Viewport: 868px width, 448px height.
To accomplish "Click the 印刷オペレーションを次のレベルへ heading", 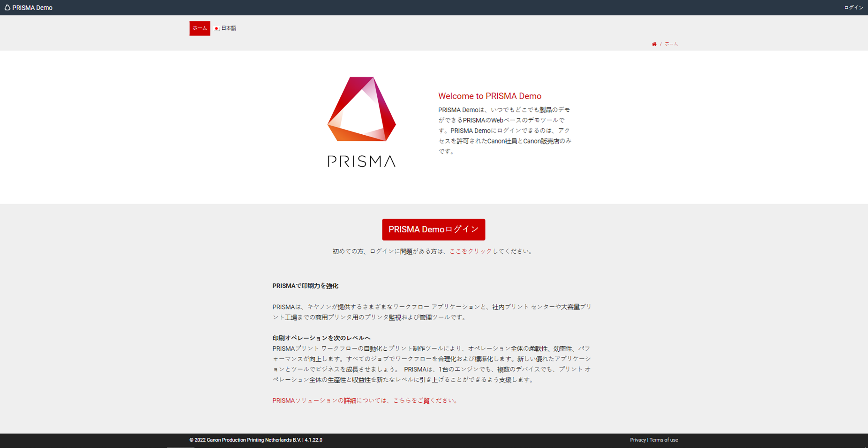I will click(x=321, y=338).
